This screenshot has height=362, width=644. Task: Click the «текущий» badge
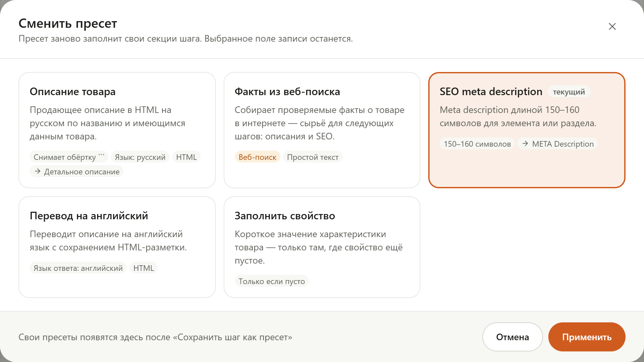pyautogui.click(x=569, y=92)
